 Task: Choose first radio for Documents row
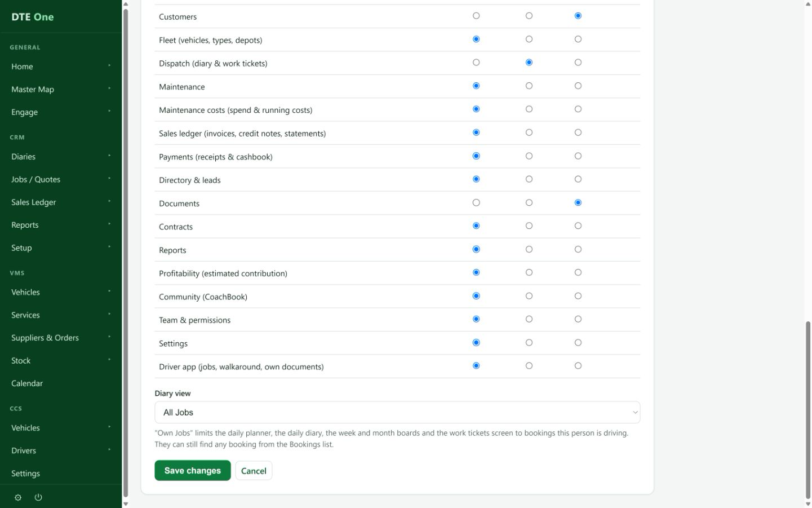[476, 202]
